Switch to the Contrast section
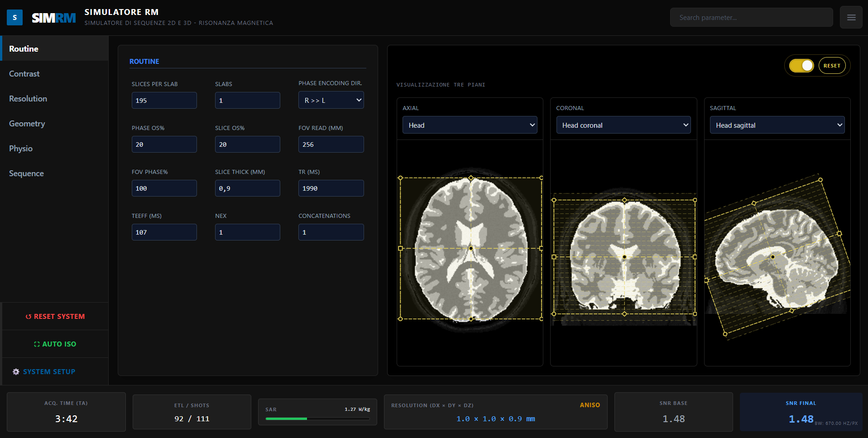The width and height of the screenshot is (868, 438). 54,73
